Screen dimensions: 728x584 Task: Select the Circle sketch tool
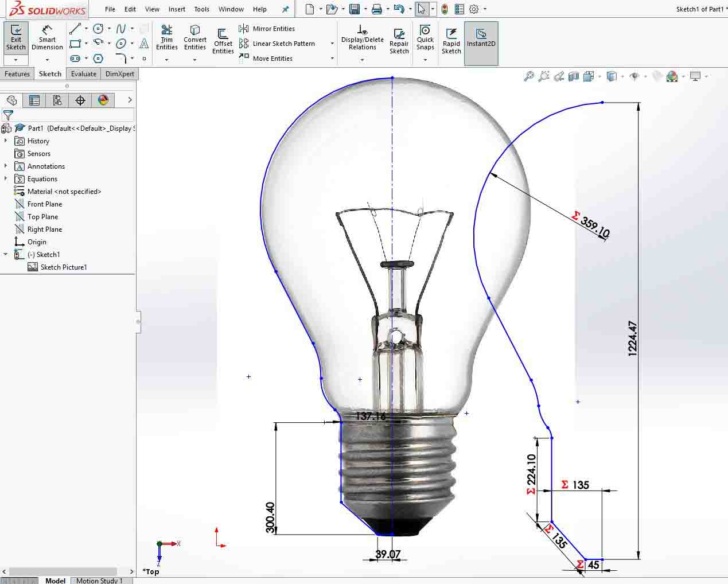point(98,29)
